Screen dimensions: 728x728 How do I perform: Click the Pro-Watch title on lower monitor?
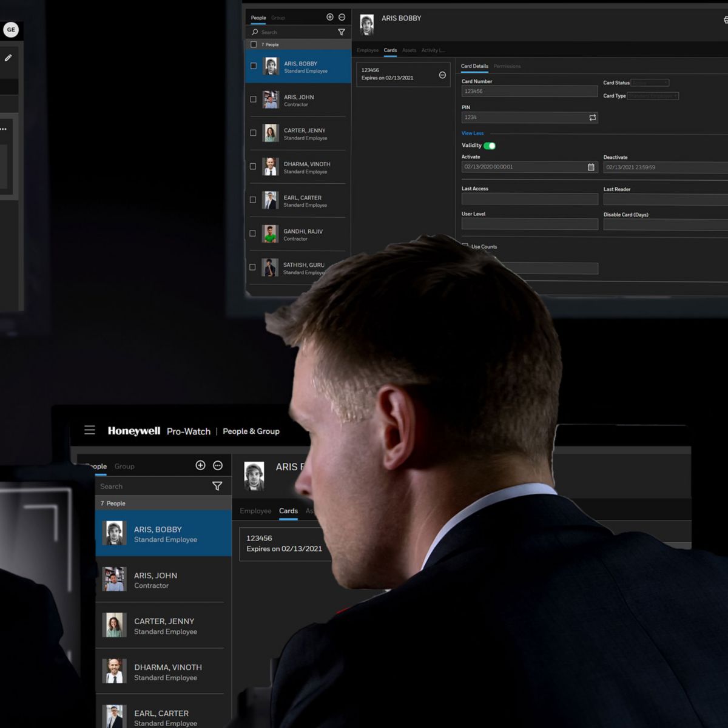[189, 431]
